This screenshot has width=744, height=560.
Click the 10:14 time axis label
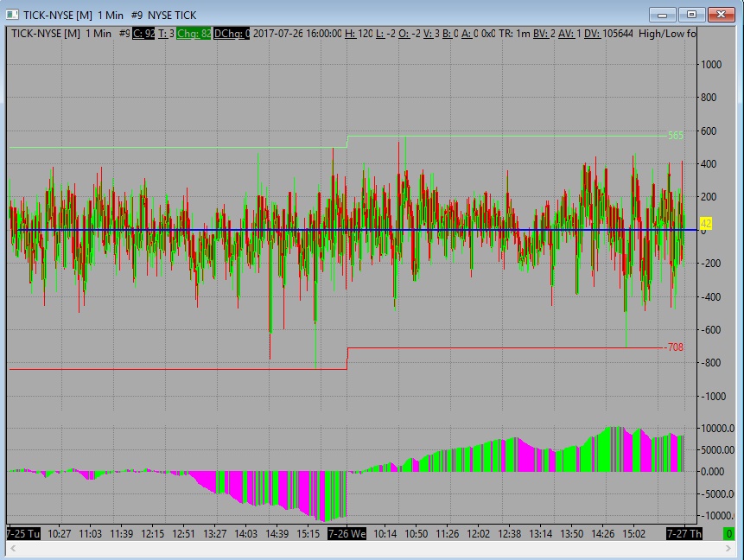point(385,534)
